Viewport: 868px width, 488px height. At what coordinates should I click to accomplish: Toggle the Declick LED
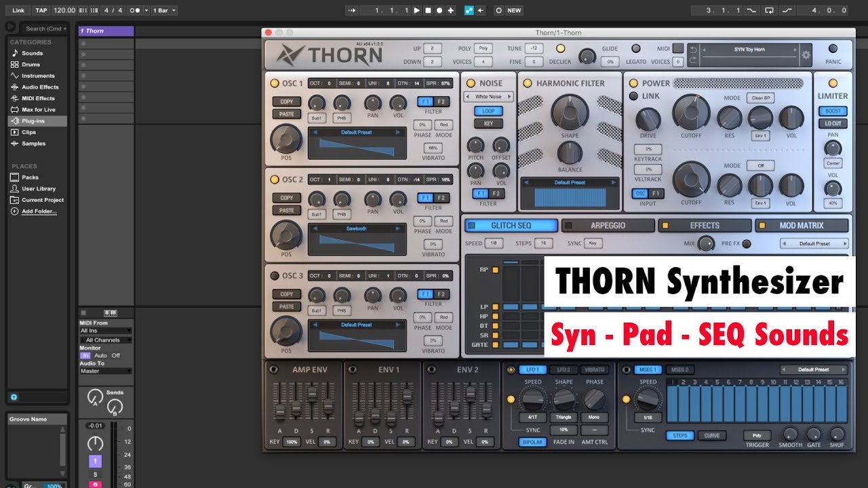coord(560,48)
